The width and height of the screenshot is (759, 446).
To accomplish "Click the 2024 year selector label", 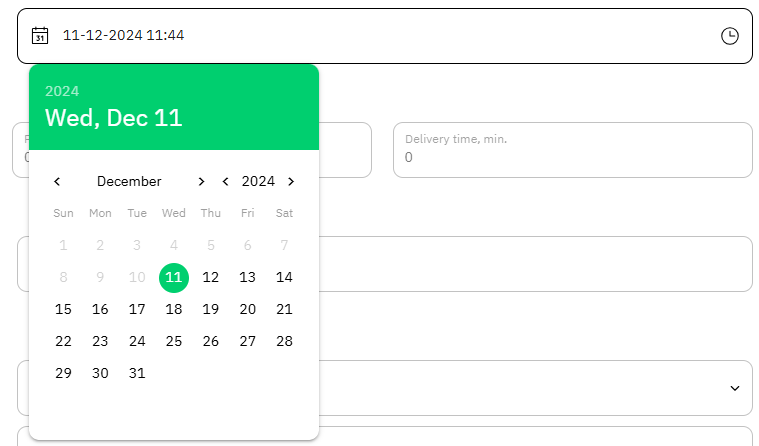I will pos(258,181).
